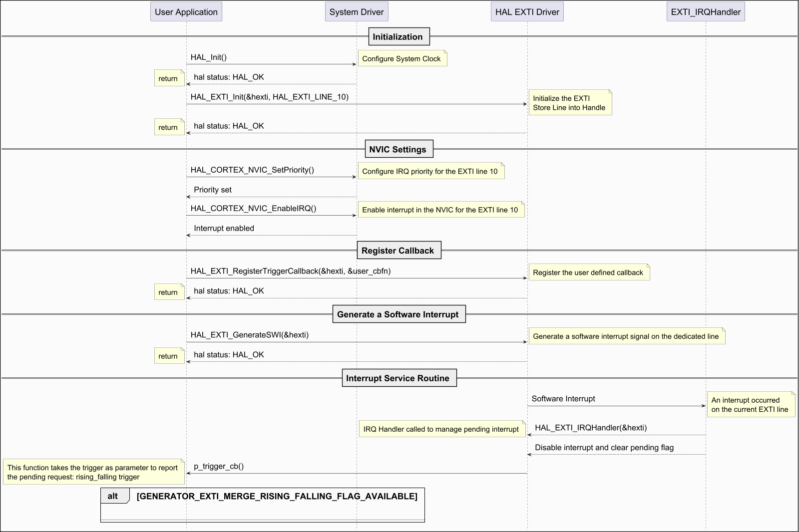Click the p_trigger_cb() message label
Screen dimensions: 799x532
pos(219,467)
